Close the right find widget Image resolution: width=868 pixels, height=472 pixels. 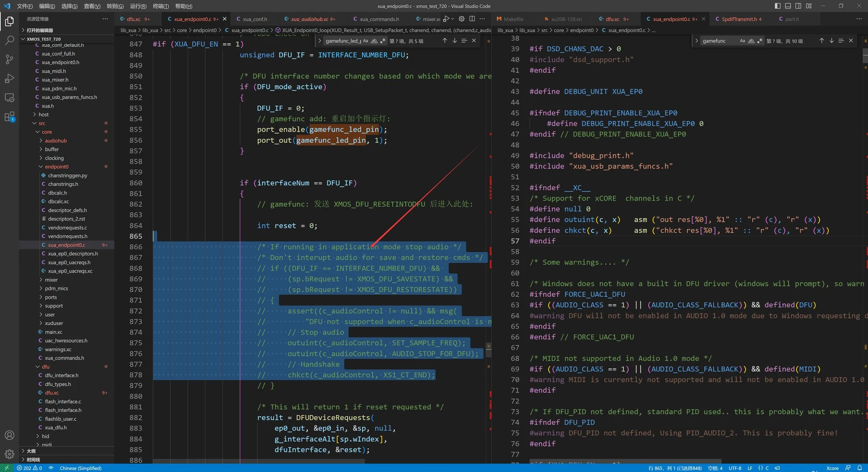851,41
